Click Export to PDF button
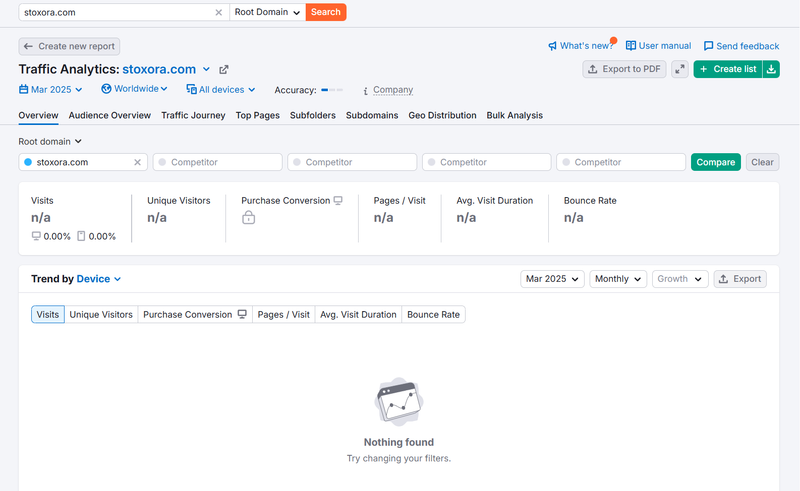The height and width of the screenshot is (491, 800). pyautogui.click(x=624, y=69)
